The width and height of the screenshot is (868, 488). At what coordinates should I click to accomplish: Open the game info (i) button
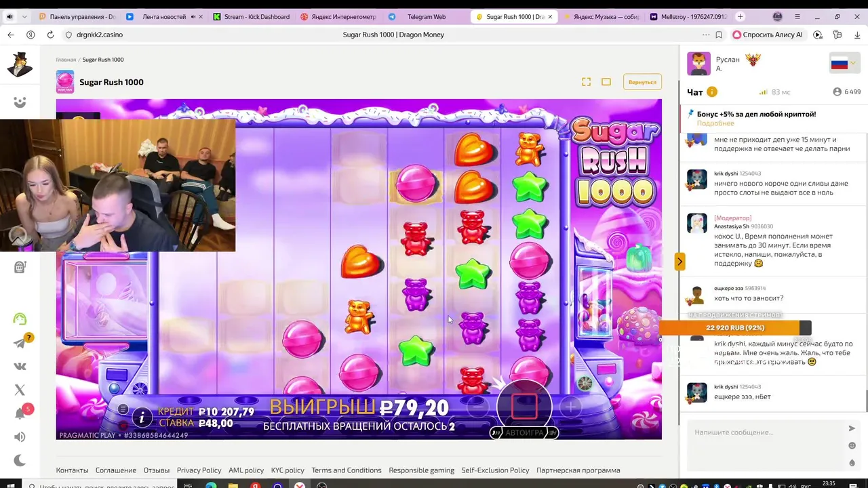(142, 418)
